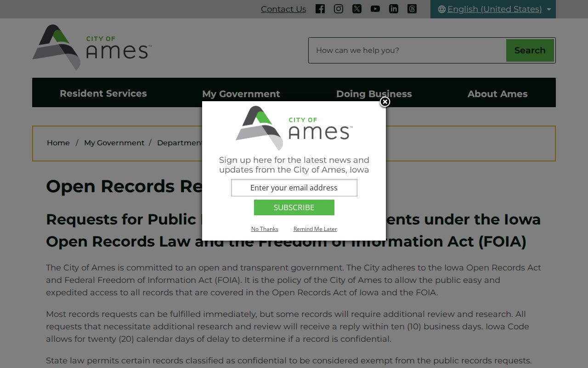Click the green Search button
Viewport: 588px width, 368px height.
click(530, 50)
